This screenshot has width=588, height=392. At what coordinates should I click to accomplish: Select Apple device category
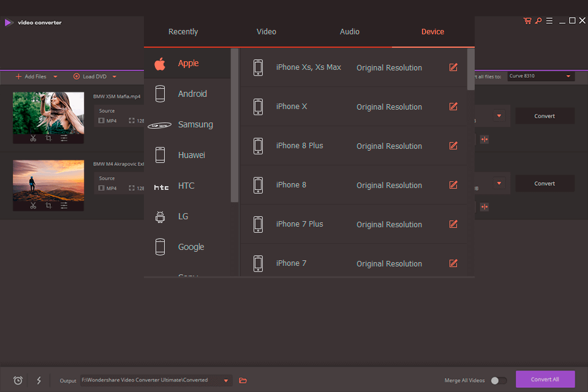[187, 64]
